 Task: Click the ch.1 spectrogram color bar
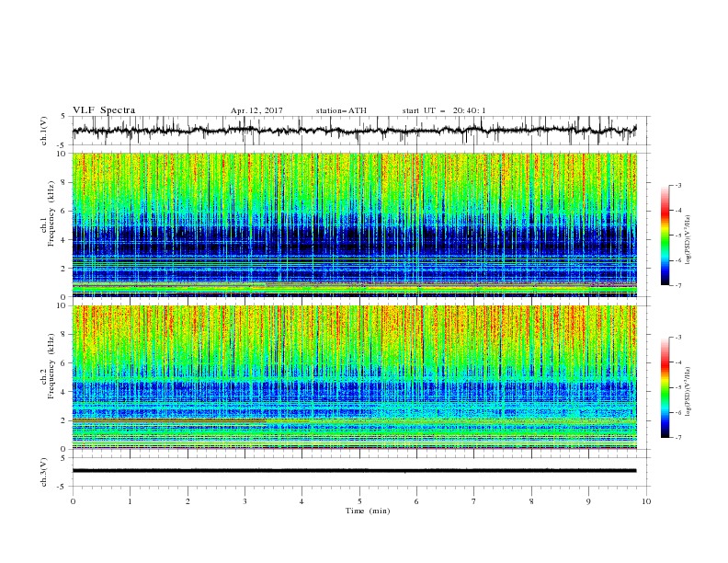tap(665, 236)
